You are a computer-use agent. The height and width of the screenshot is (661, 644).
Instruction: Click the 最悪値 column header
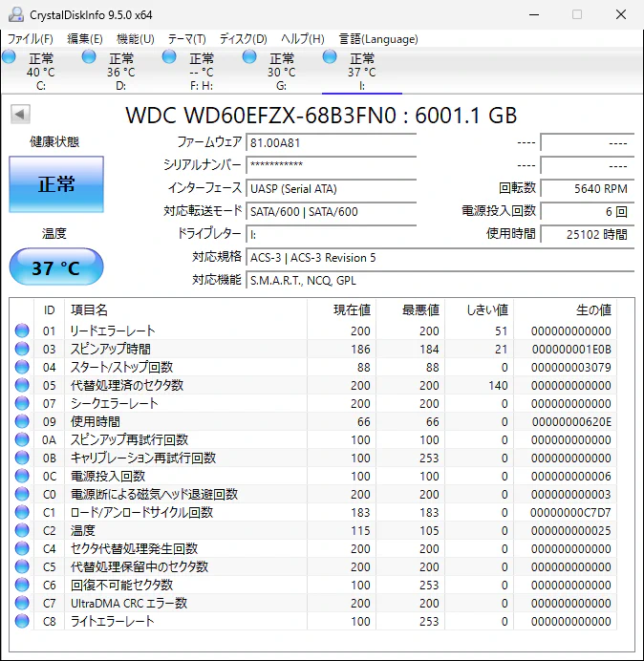[x=410, y=309]
